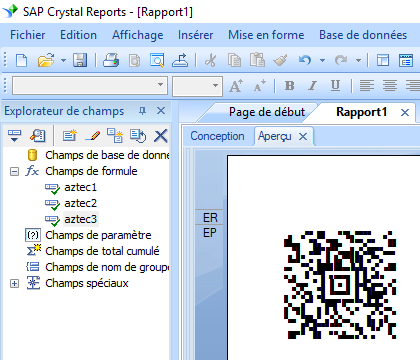Open the Redo history dropdown arrow
This screenshot has width=420, height=360.
point(358,61)
